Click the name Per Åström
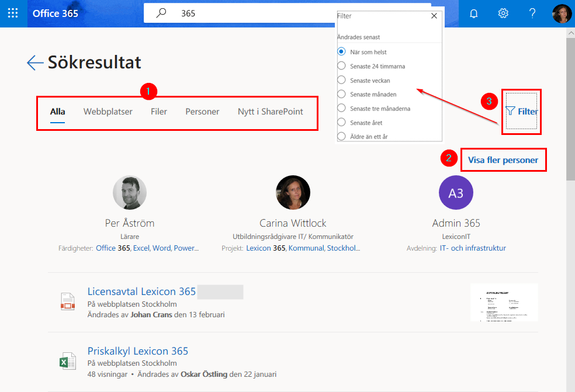575x392 pixels. (x=130, y=223)
